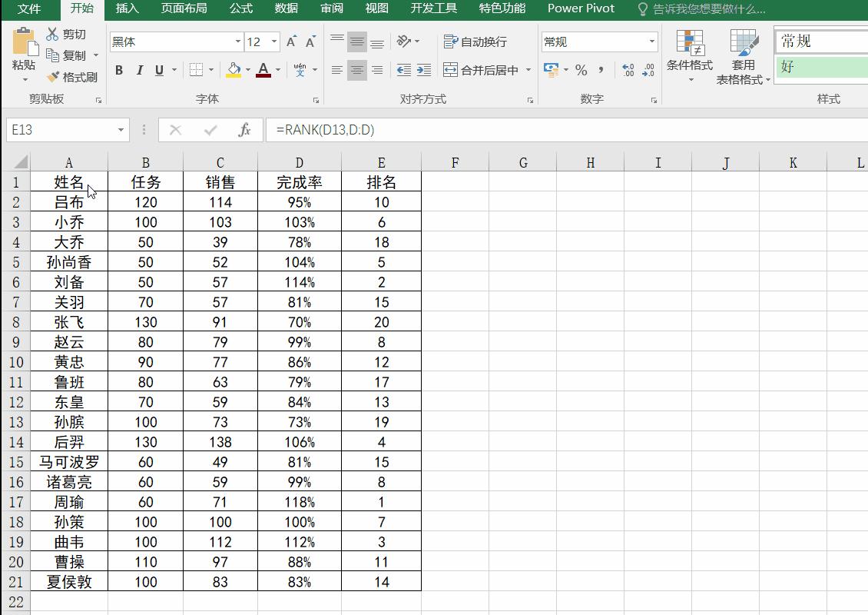Increase decimal places icon
The height and width of the screenshot is (615, 868).
tap(628, 70)
